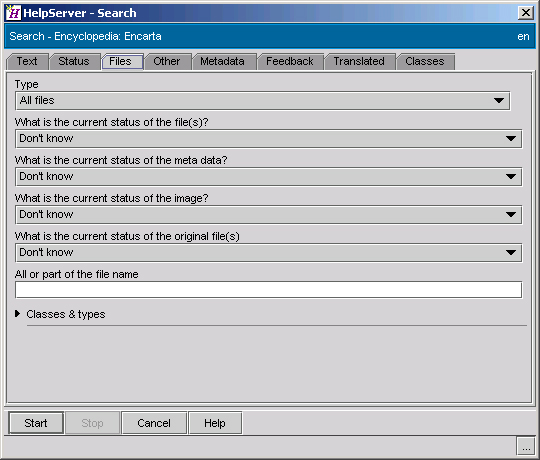Start the search
Image resolution: width=540 pixels, height=460 pixels.
36,423
